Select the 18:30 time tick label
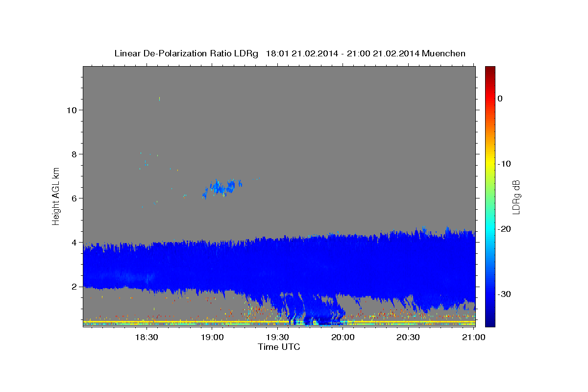Screen dimensions: 588x392 point(147,338)
